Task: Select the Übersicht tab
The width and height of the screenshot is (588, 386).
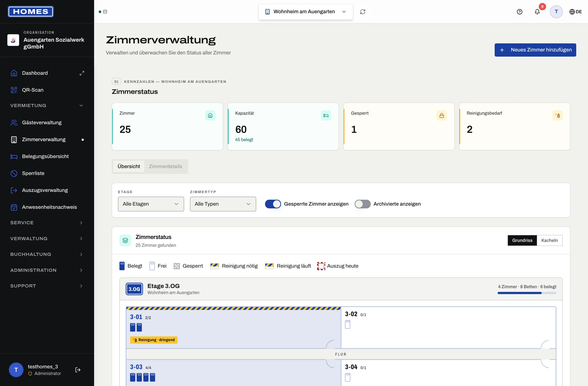Action: point(129,167)
